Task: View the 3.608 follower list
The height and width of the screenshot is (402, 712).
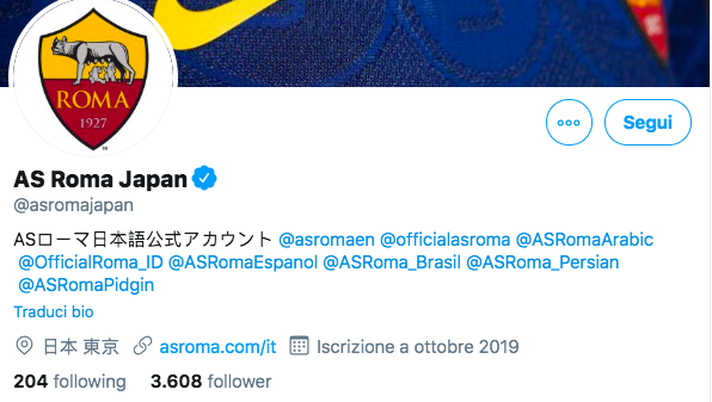Action: (x=210, y=381)
